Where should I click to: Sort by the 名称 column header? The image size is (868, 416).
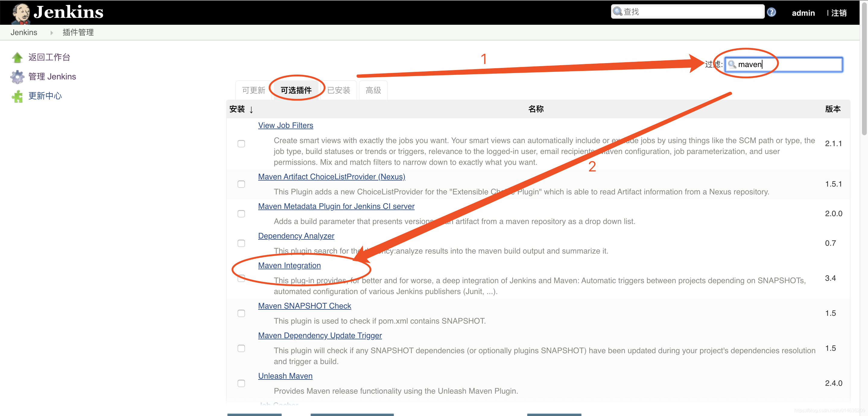point(536,109)
